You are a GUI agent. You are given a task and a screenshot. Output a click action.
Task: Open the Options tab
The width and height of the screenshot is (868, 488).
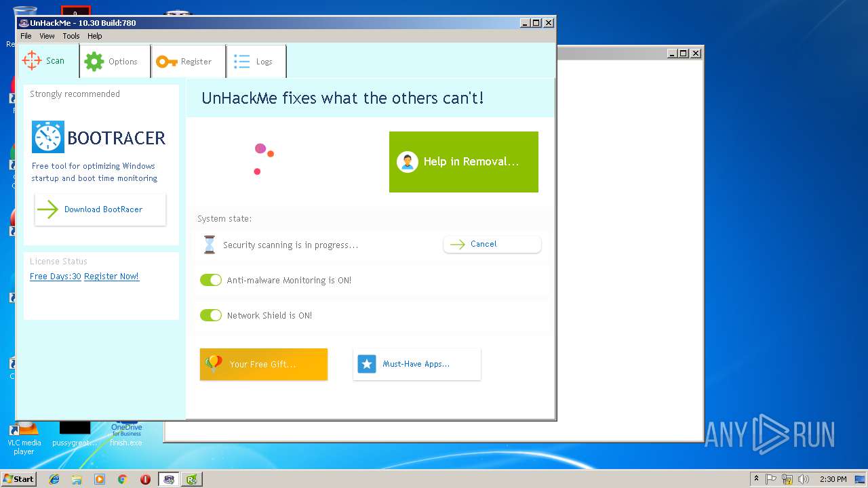coord(115,61)
